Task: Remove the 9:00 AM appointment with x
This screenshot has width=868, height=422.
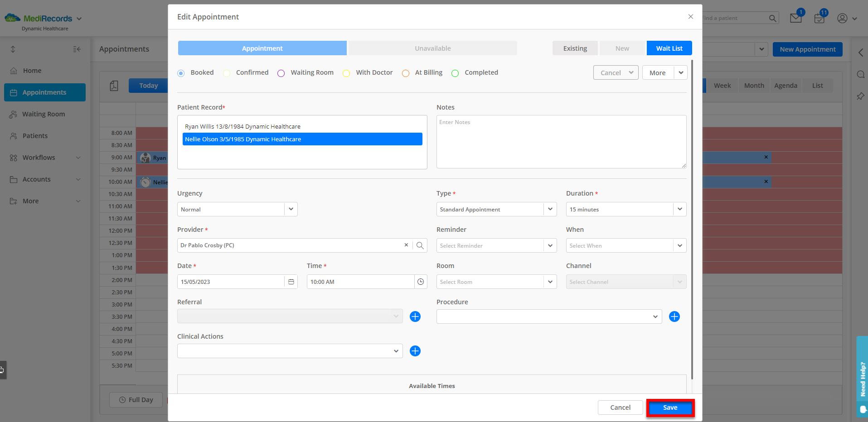Action: pyautogui.click(x=766, y=157)
